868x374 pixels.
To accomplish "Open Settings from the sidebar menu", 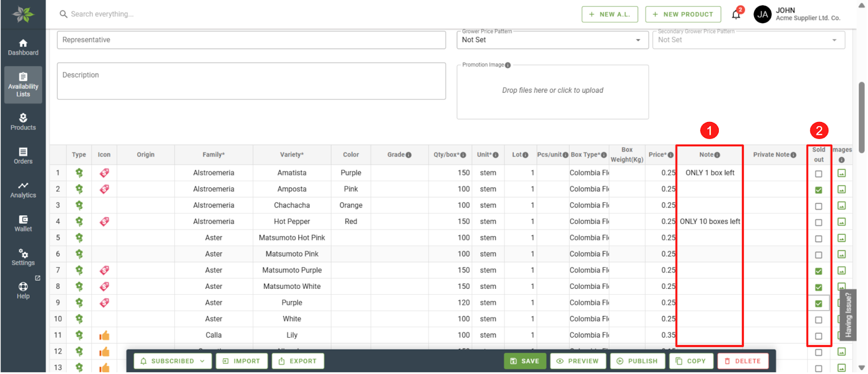I will click(x=23, y=257).
